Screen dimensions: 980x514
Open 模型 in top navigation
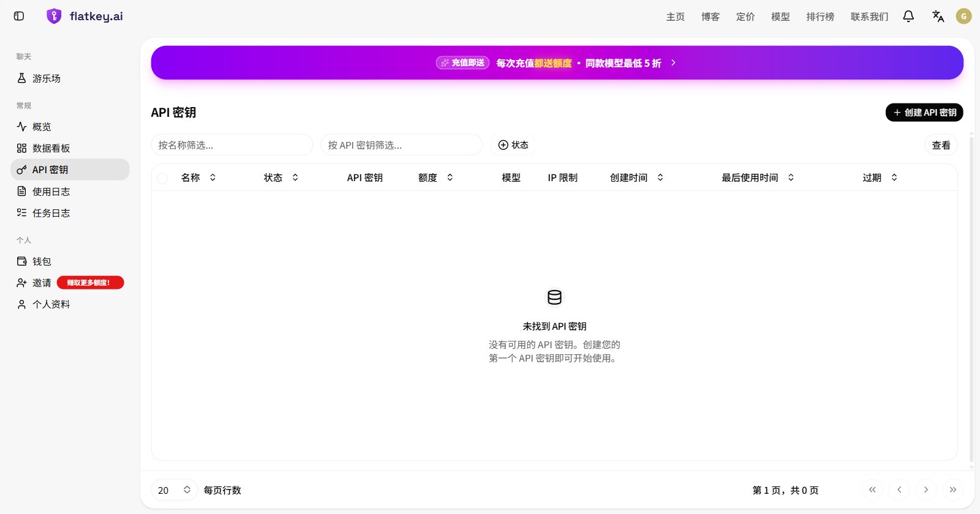(780, 17)
